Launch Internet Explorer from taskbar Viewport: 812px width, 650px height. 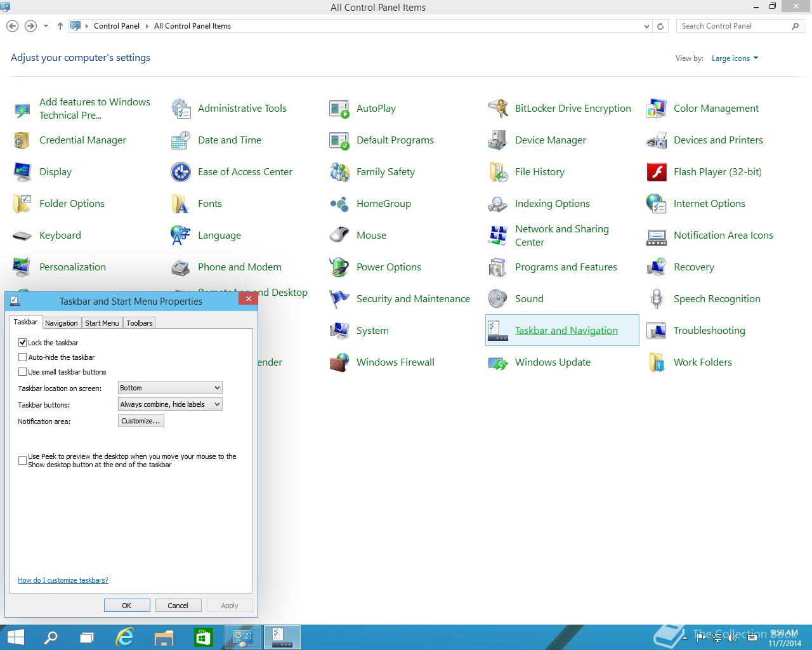pyautogui.click(x=125, y=637)
